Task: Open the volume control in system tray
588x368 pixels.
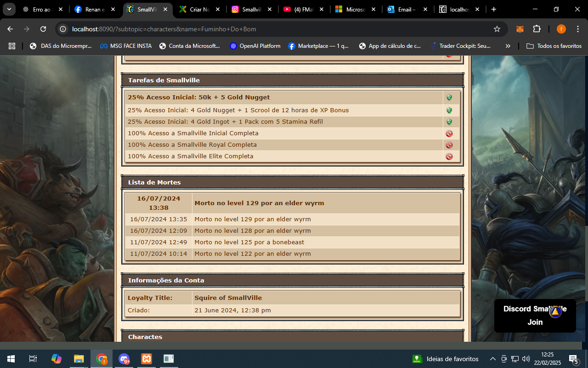Action: [x=526, y=359]
